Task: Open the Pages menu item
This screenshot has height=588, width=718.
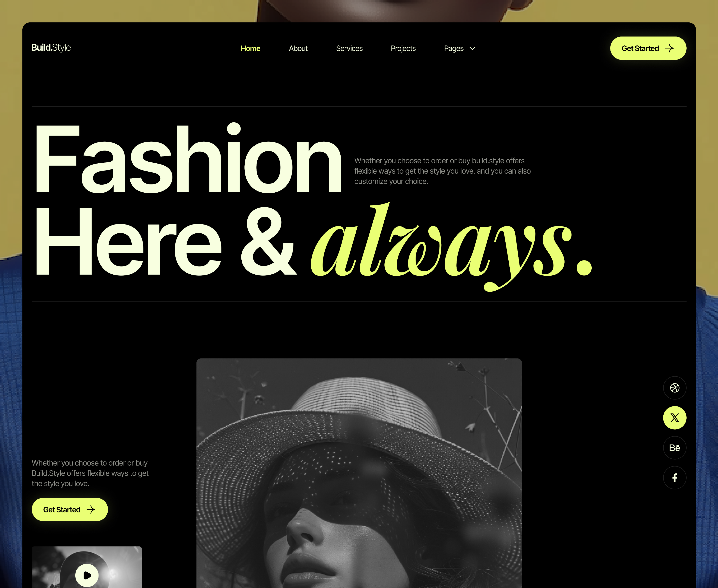Action: point(454,48)
